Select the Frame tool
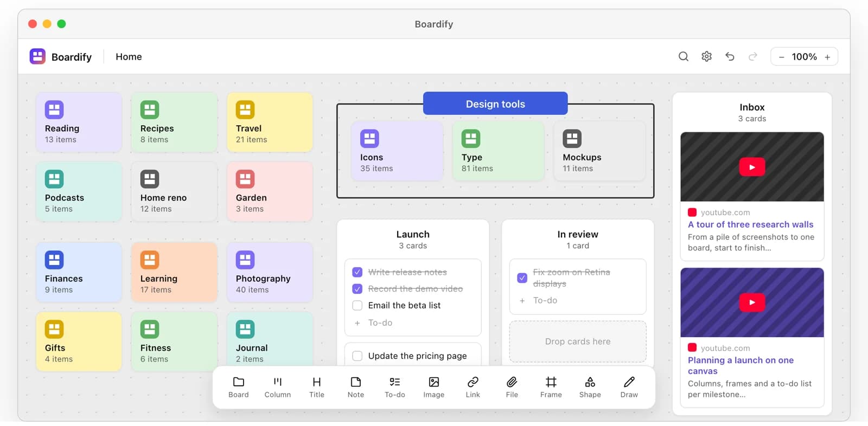Screen dimensions: 868x426 coord(551,388)
